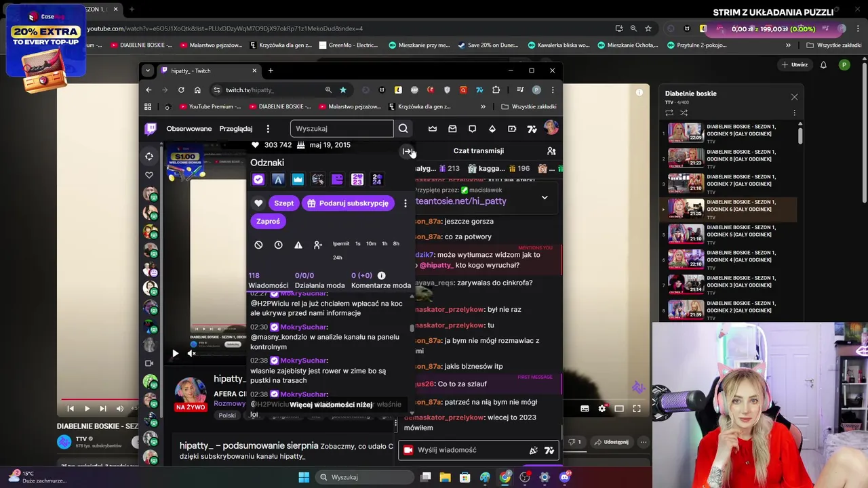Enter YouTube fullscreen mode

[637, 409]
